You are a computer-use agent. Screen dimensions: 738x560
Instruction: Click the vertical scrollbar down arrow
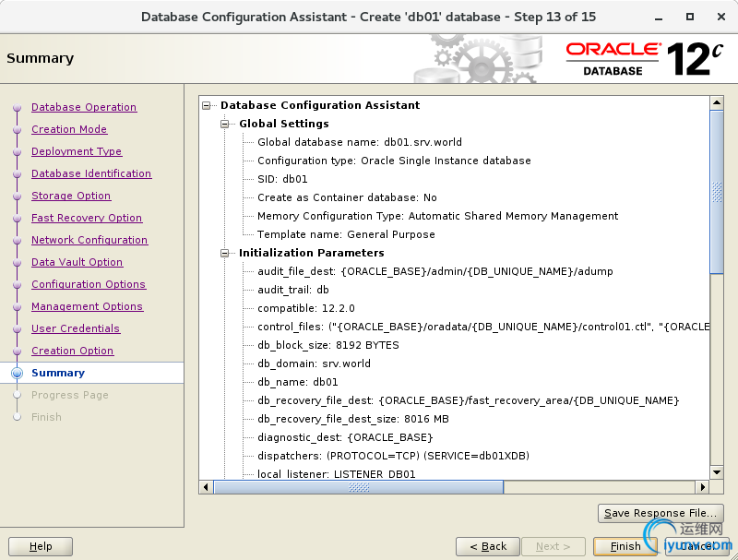click(x=717, y=472)
